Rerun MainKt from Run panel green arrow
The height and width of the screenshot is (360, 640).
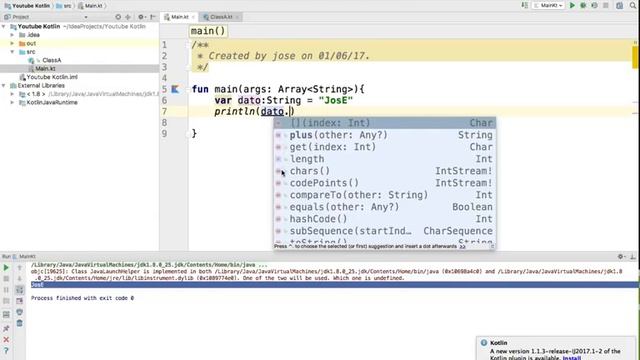pyautogui.click(x=6, y=268)
